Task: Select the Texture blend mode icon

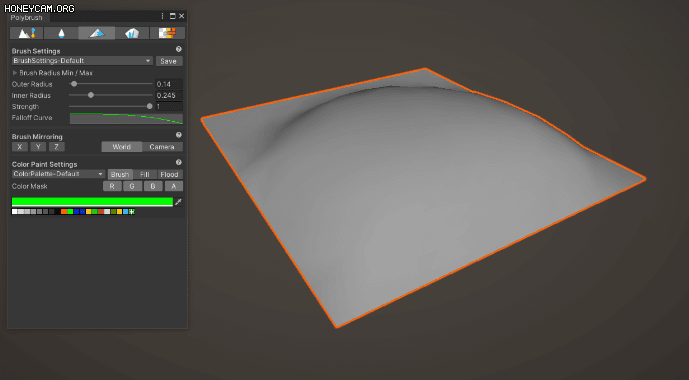Action: 167,33
